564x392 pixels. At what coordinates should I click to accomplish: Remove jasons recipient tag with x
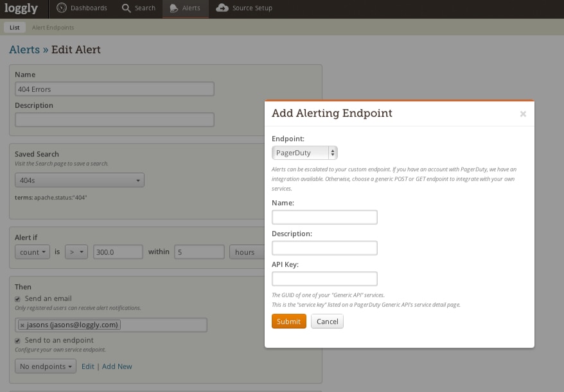click(22, 325)
